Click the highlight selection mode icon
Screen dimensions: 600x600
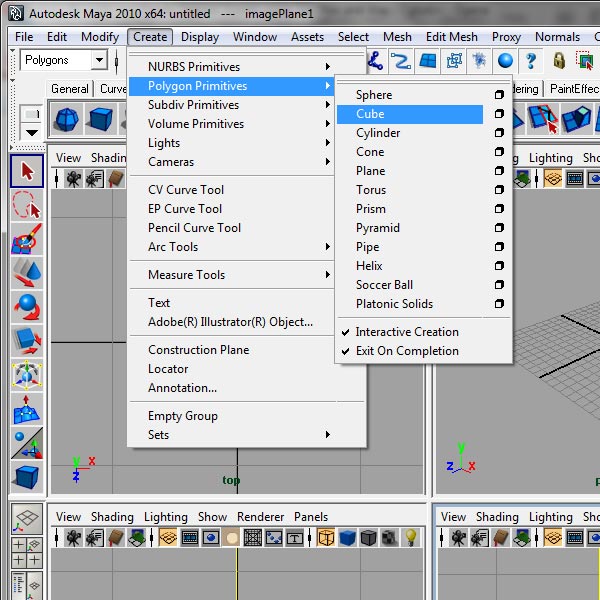click(585, 61)
